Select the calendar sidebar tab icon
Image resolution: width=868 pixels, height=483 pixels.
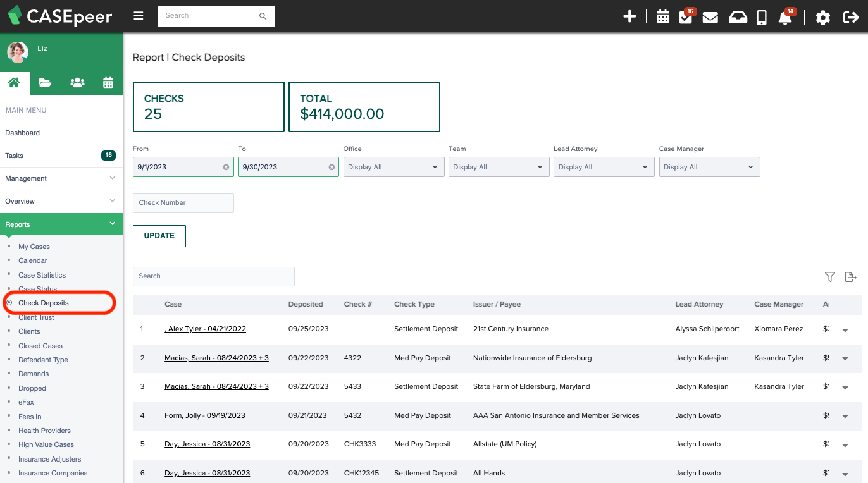point(108,82)
